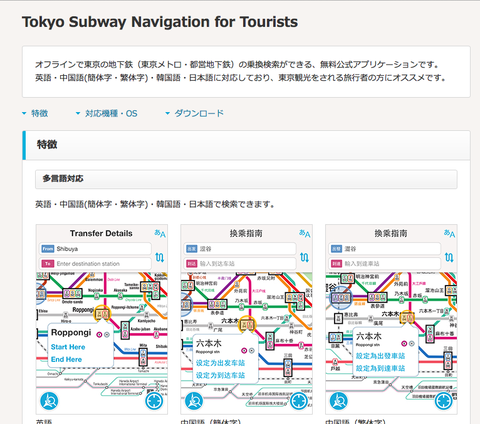Click map search icon in Simplified Chinese screenshot
The width and height of the screenshot is (480, 424).
pyautogui.click(x=194, y=401)
